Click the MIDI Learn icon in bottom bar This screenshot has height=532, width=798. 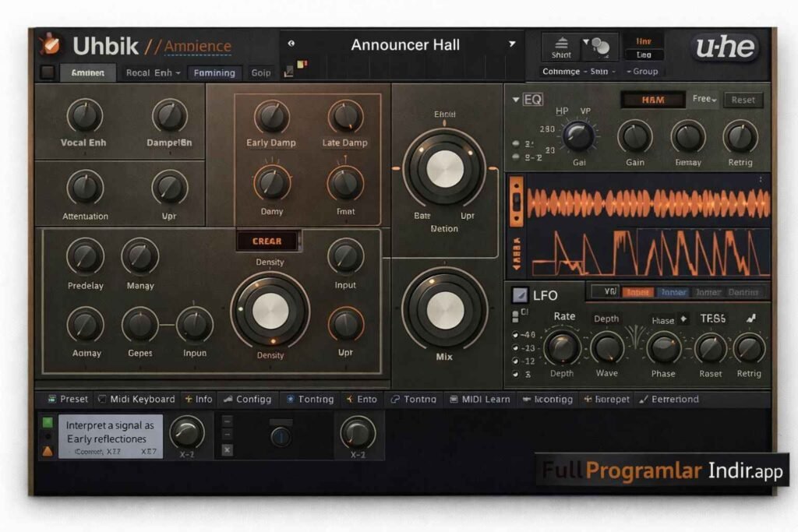coord(454,399)
